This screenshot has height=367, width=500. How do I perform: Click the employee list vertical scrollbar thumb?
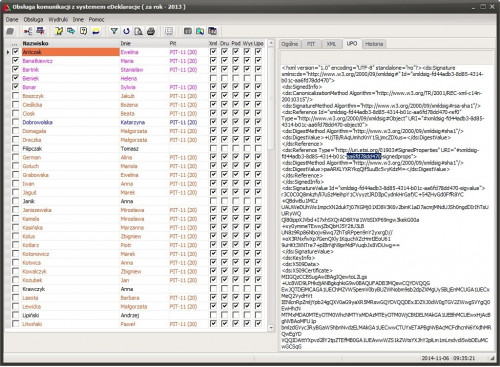click(271, 99)
